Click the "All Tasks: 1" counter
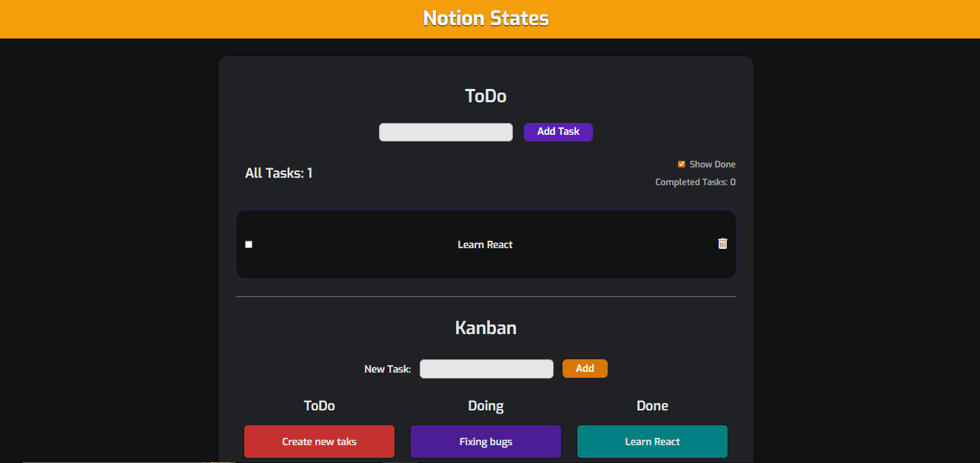This screenshot has height=463, width=980. coord(278,173)
